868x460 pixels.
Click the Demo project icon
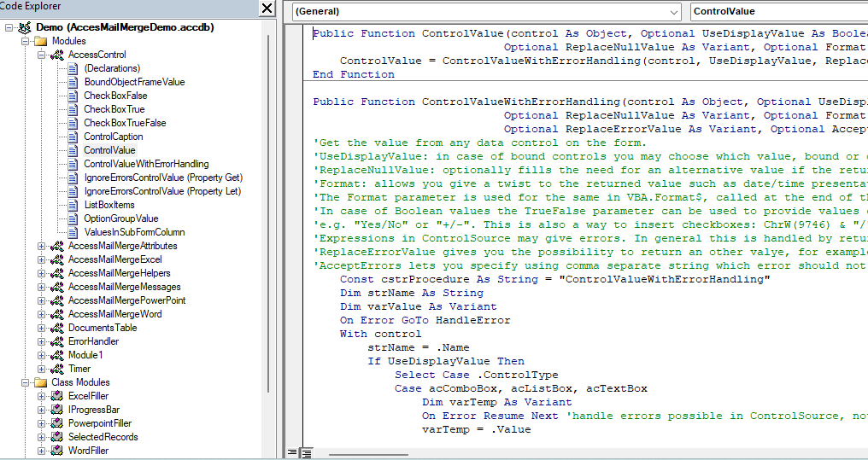click(25, 27)
